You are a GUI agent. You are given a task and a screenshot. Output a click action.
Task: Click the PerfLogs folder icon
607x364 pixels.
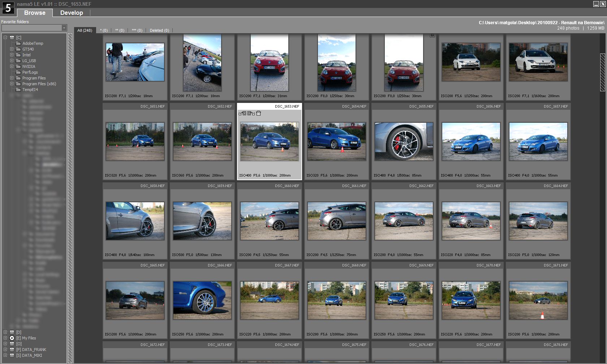point(18,72)
